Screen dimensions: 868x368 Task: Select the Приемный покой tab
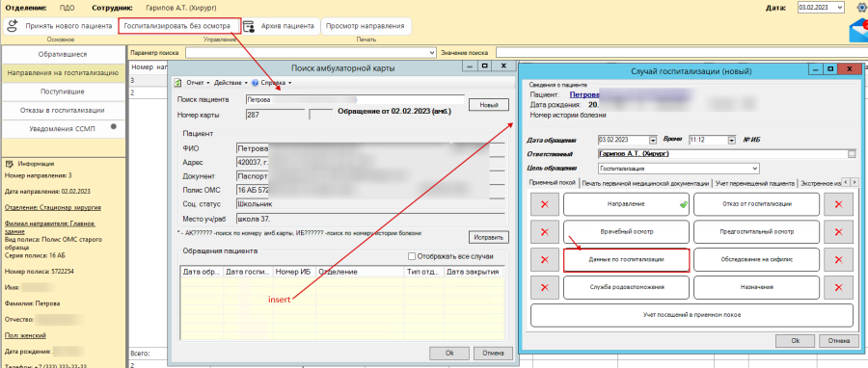553,183
